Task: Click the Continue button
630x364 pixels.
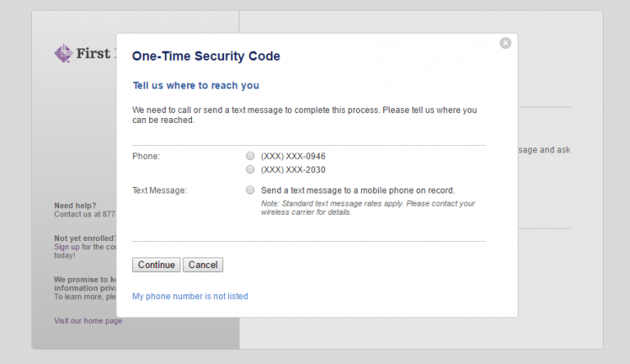Action: 157,265
